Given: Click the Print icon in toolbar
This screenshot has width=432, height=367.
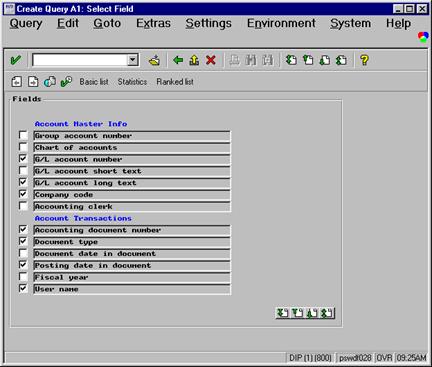Looking at the screenshot, I should point(235,60).
